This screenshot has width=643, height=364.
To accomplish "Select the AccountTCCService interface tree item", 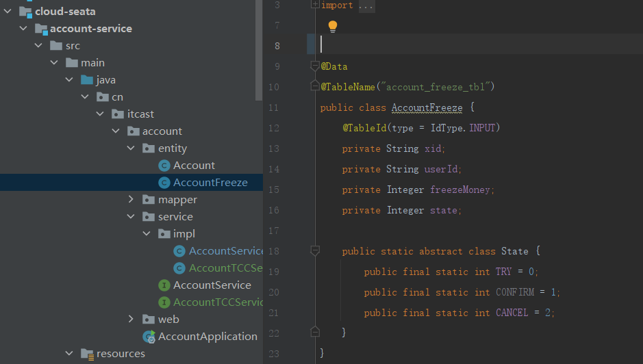I will [218, 302].
